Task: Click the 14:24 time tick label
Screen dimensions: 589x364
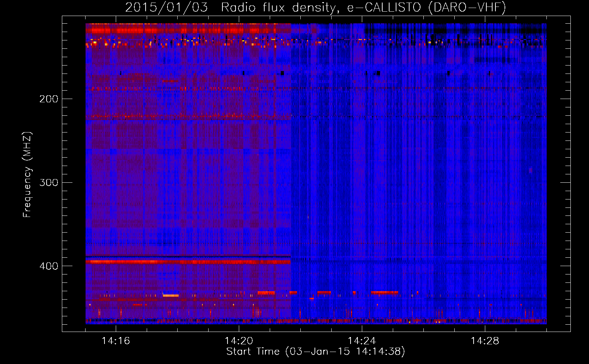Action: 362,341
